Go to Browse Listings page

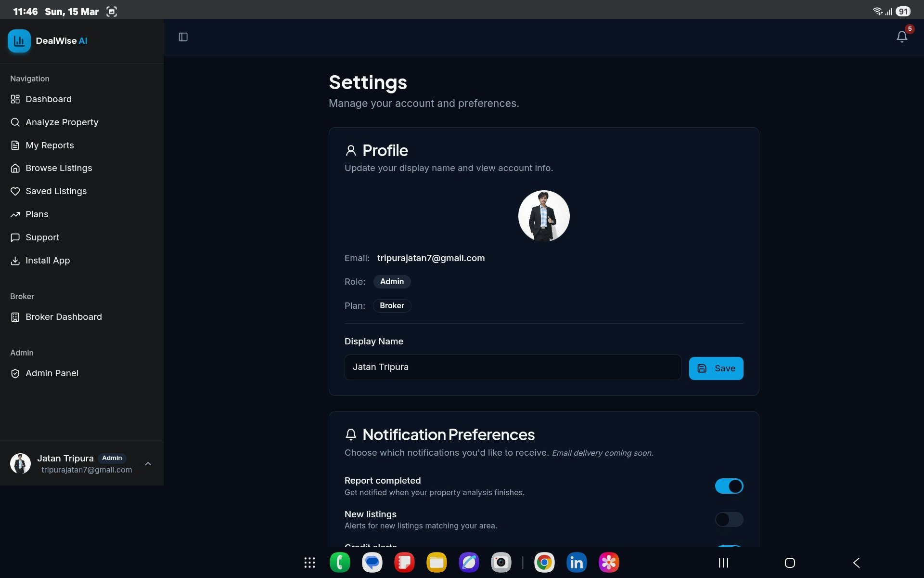click(59, 168)
